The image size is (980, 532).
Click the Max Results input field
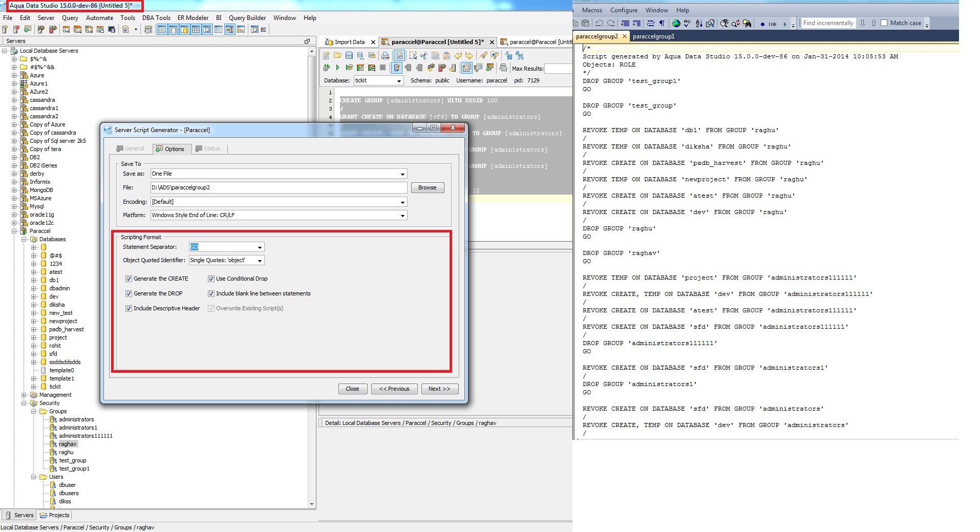click(x=558, y=69)
